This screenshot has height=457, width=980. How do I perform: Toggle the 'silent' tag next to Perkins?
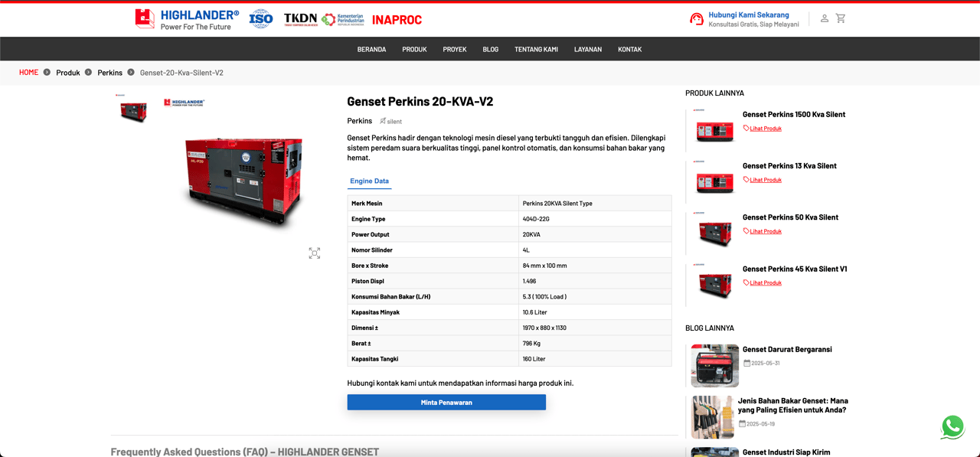click(390, 121)
